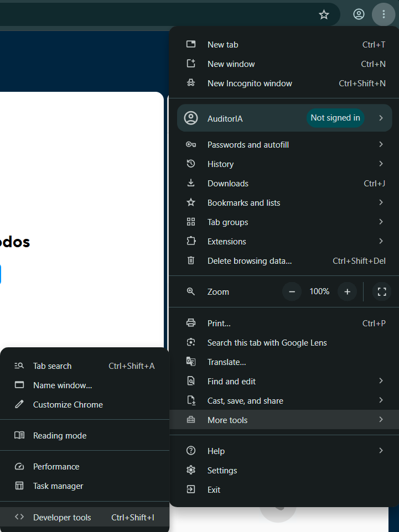The image size is (399, 532).
Task: Click the Ctrl+P shortcut label
Action: pyautogui.click(x=374, y=324)
